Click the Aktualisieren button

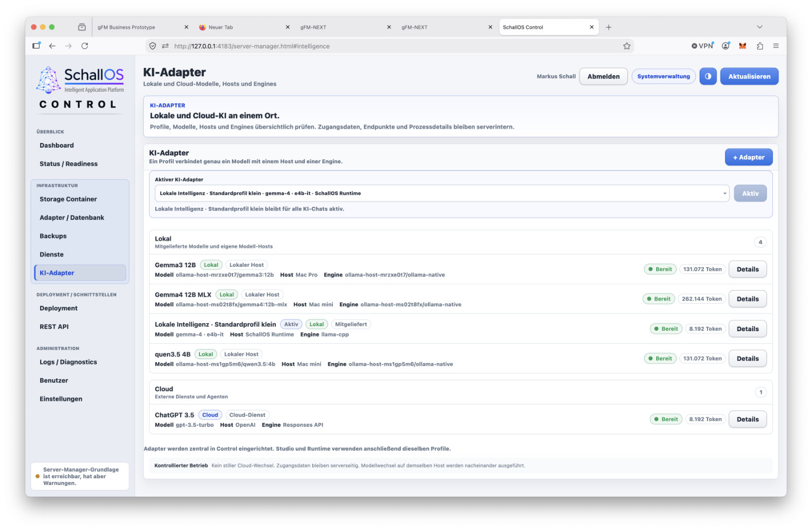pos(749,77)
